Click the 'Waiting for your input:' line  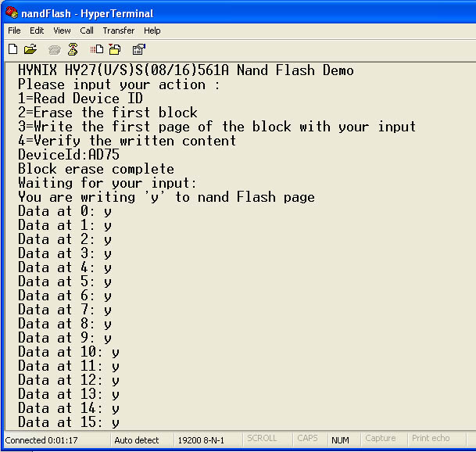[107, 183]
